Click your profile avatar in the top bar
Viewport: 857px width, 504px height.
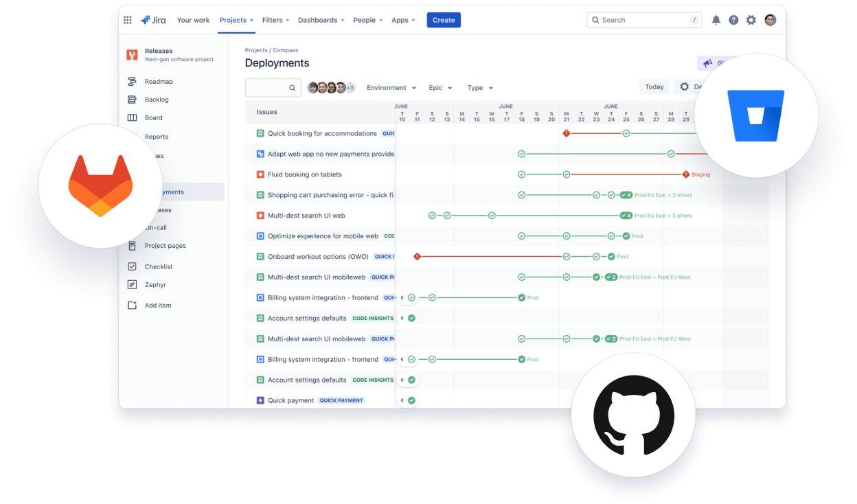(x=770, y=19)
